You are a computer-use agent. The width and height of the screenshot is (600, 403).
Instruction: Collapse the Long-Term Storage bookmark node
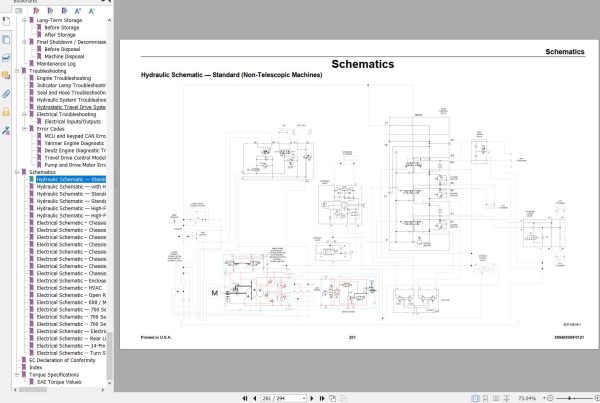tap(24, 20)
